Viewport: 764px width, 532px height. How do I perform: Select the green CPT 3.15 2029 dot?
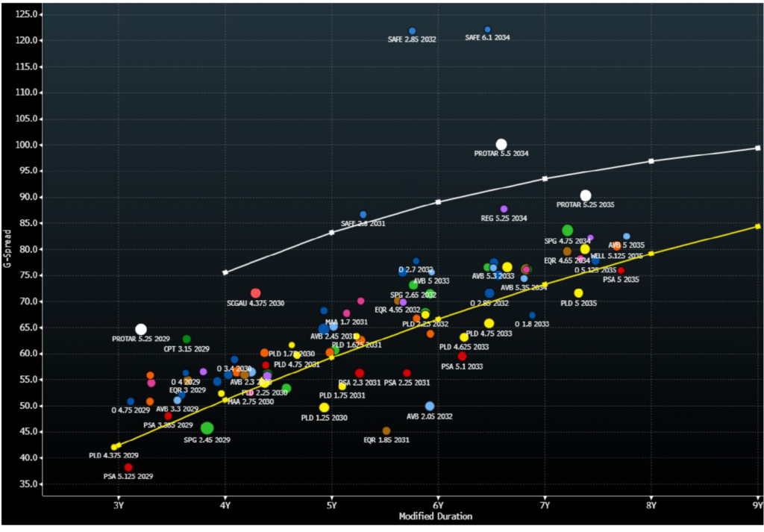coord(187,339)
